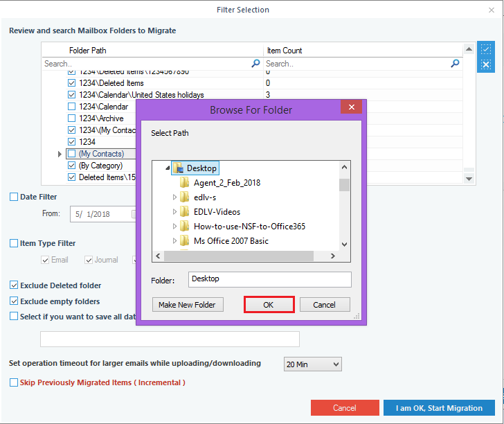Image resolution: width=504 pixels, height=424 pixels.
Task: Click the From date field
Action: 103,214
